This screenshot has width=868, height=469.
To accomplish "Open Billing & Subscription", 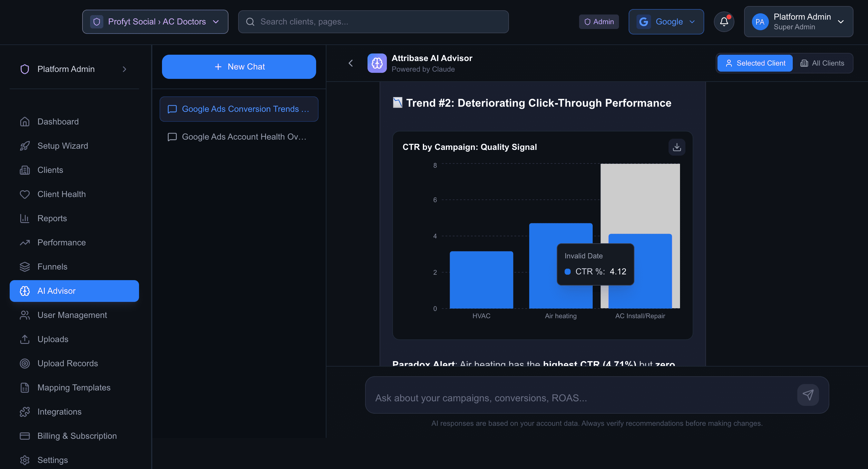I will 74,436.
